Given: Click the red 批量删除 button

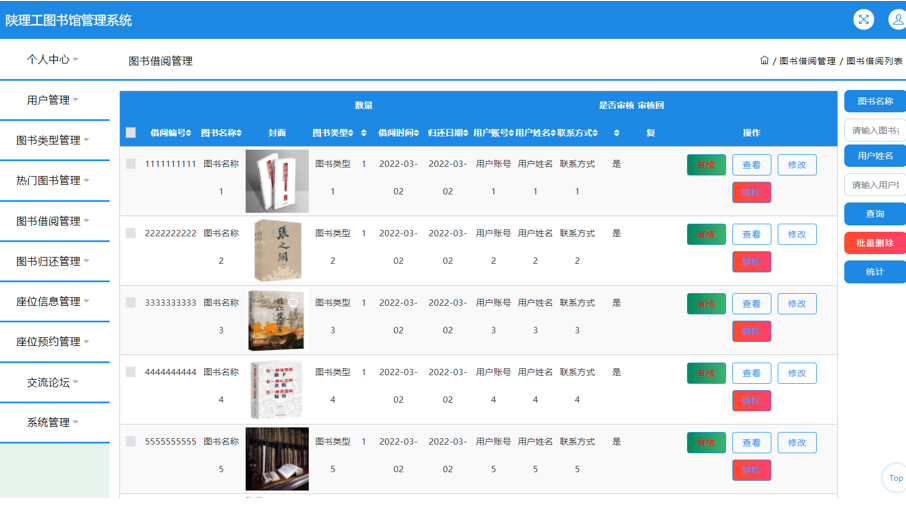Looking at the screenshot, I should pos(875,243).
